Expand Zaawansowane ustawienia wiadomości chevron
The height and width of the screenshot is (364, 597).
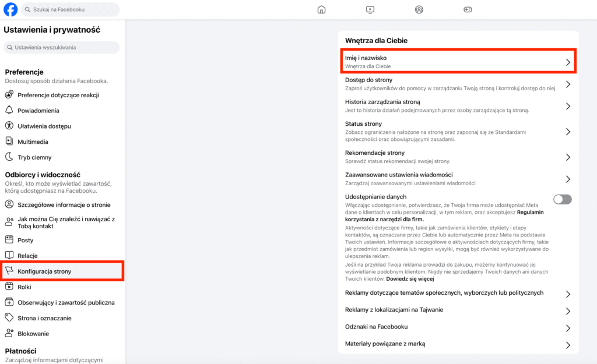tap(568, 179)
